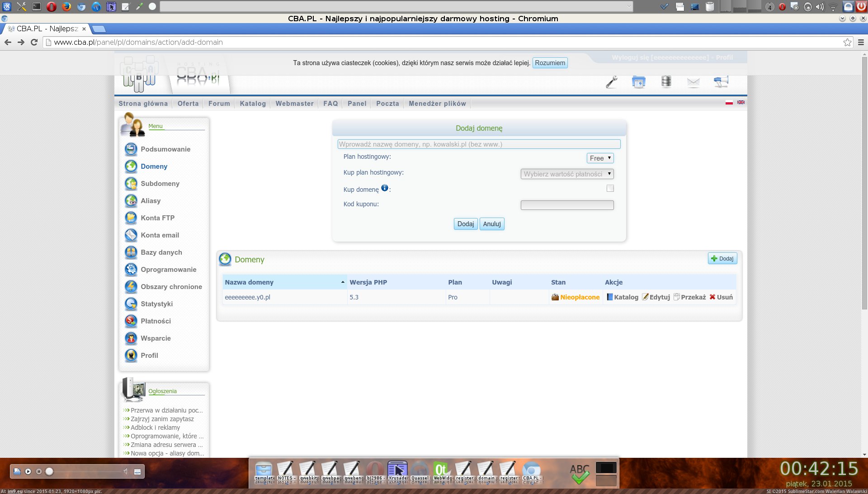Open the Plan hostingowy Free dropdown
Viewport: 868px width, 494px height.
coord(600,158)
